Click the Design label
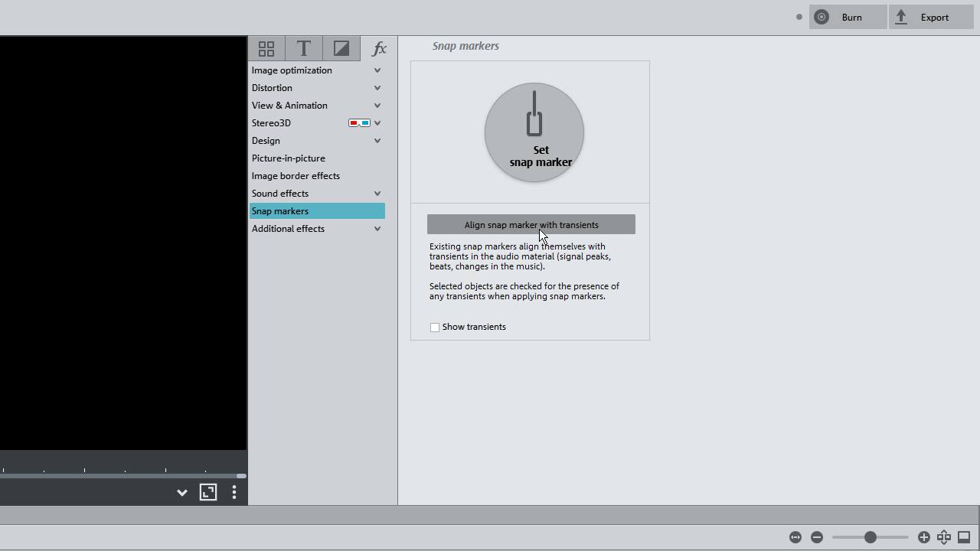Image resolution: width=980 pixels, height=551 pixels. click(x=266, y=141)
